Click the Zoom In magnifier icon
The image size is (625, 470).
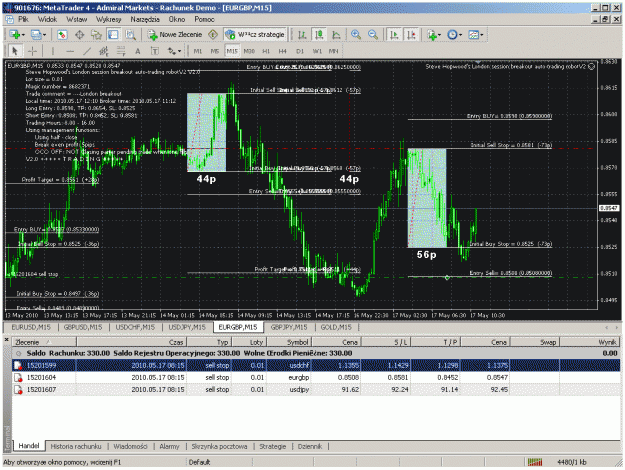(x=356, y=35)
